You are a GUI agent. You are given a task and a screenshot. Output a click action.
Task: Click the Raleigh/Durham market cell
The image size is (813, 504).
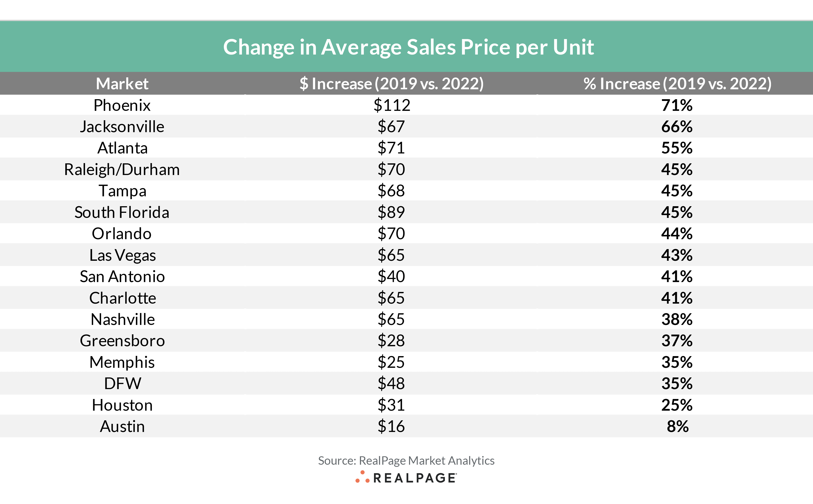pos(122,169)
